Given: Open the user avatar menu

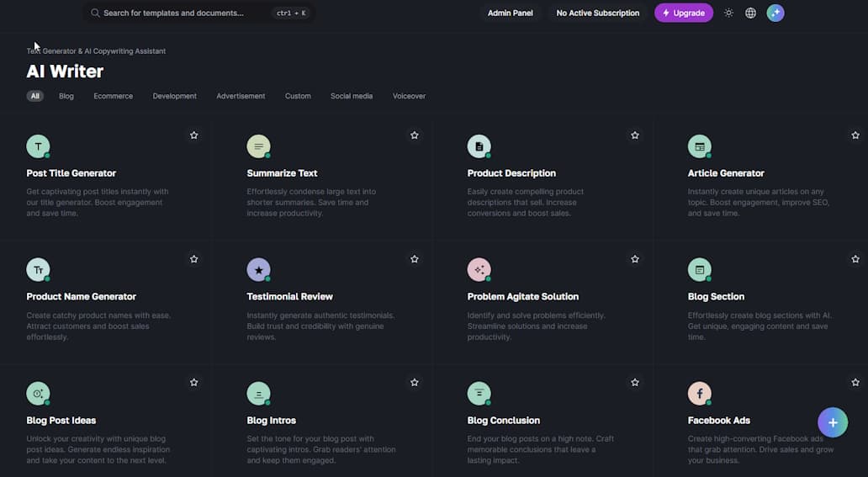Looking at the screenshot, I should point(775,13).
